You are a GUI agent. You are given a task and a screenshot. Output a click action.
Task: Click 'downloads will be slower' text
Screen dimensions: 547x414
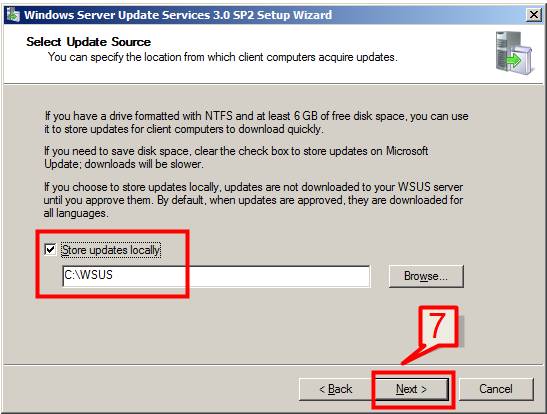click(144, 164)
